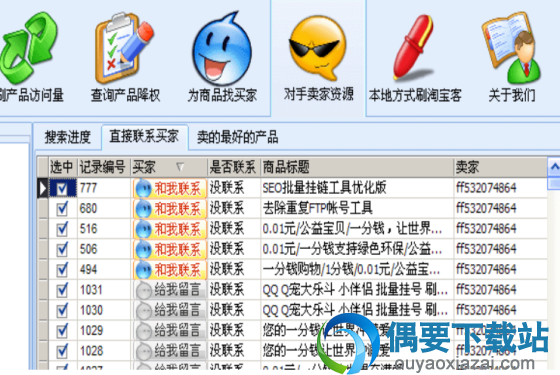The width and height of the screenshot is (560, 375).
Task: Click the 卖家 column header
Action: [500, 167]
